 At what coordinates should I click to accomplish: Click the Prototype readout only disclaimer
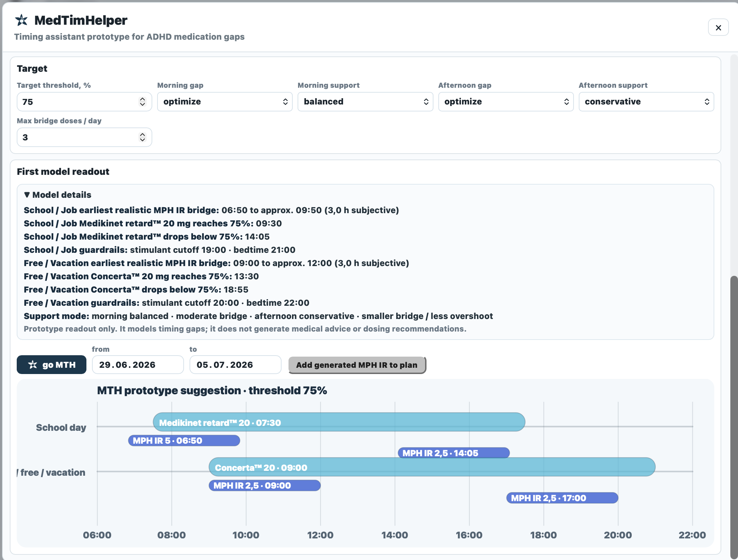tap(245, 329)
